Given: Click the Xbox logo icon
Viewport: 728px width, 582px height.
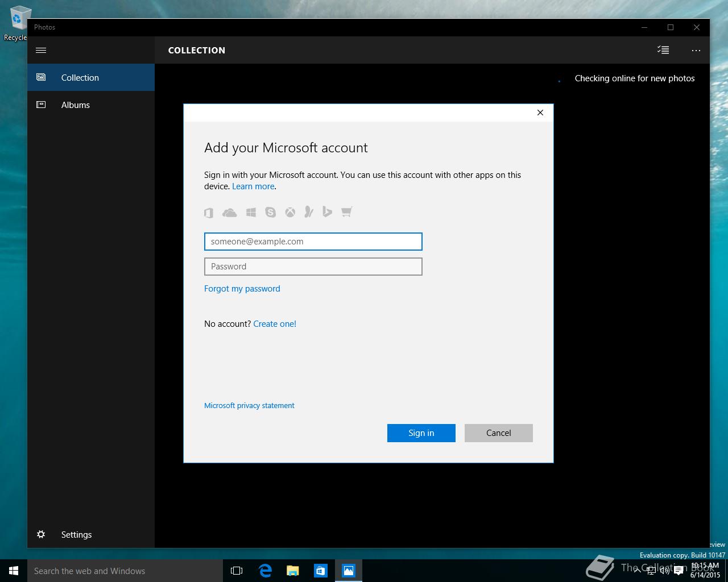Looking at the screenshot, I should tap(290, 213).
